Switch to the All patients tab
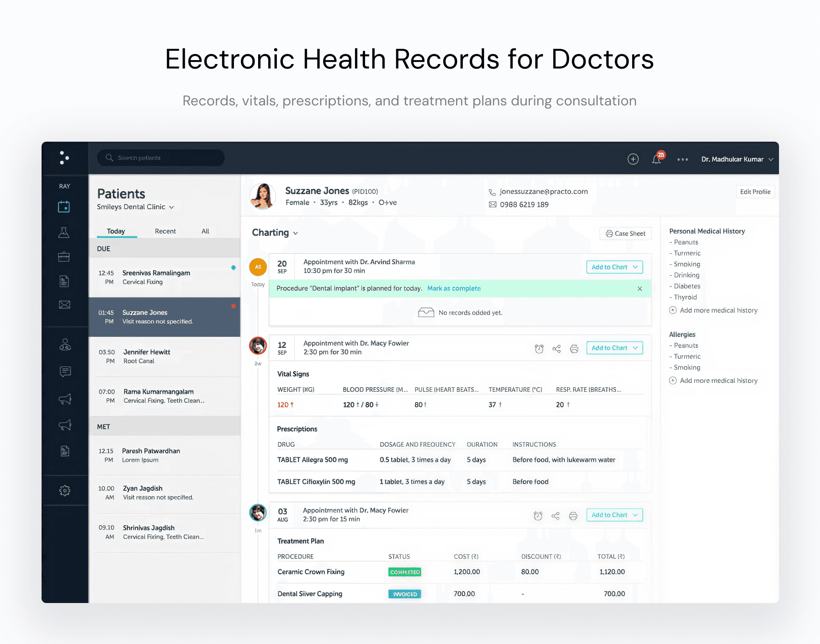Viewport: 820px width, 644px height. (205, 231)
